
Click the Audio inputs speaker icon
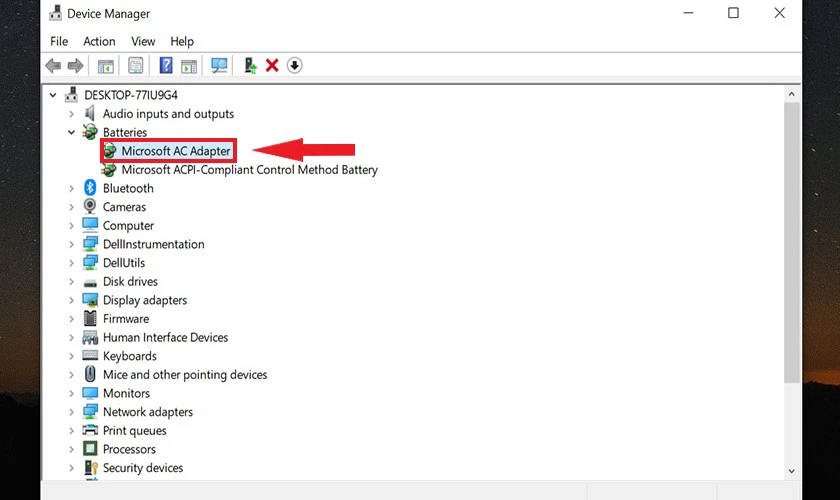click(x=90, y=113)
